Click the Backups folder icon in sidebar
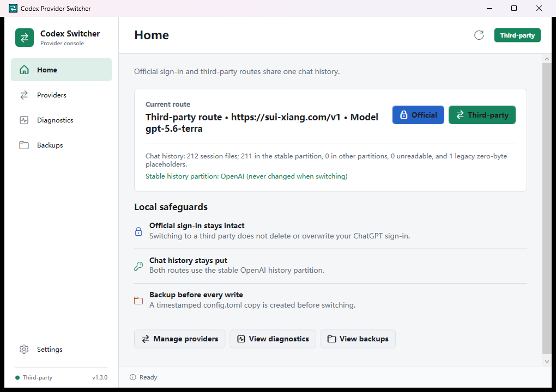 pos(24,145)
